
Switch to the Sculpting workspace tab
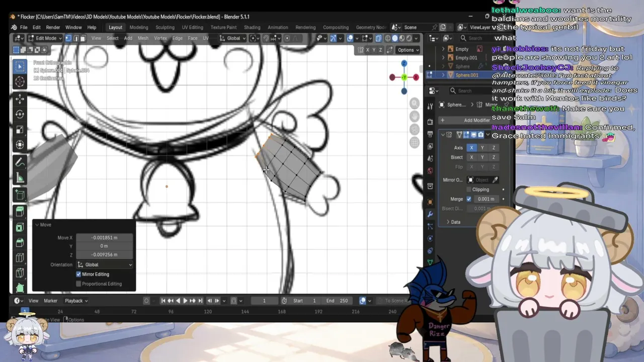tap(165, 27)
